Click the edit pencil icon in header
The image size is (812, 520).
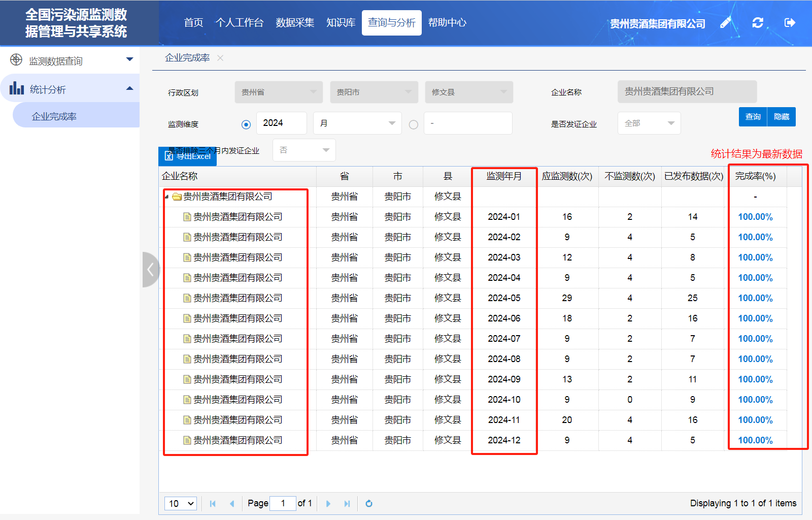[x=726, y=23]
